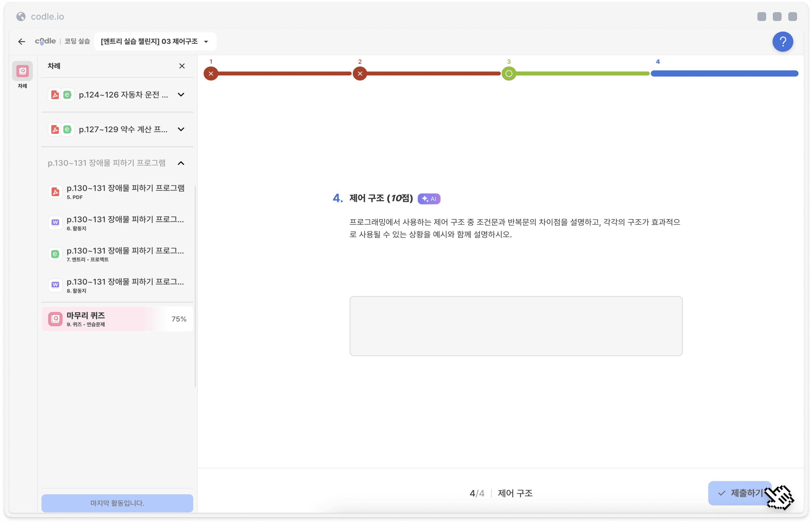Click the back arrow icon

(22, 41)
